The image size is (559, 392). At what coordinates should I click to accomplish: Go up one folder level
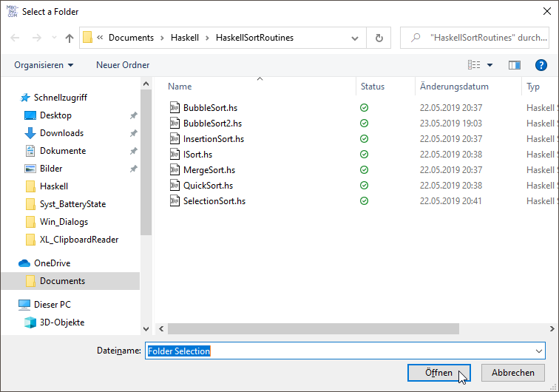pyautogui.click(x=70, y=38)
